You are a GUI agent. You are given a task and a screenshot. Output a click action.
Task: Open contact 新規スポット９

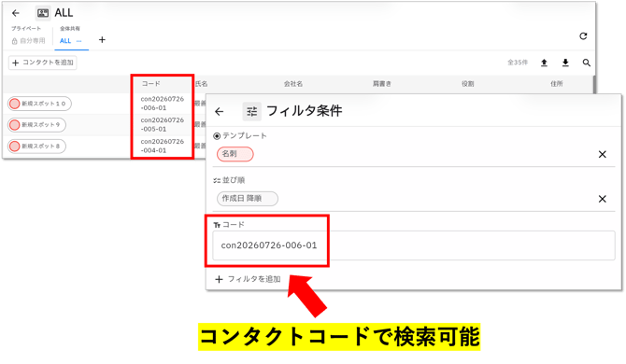[x=36, y=125]
